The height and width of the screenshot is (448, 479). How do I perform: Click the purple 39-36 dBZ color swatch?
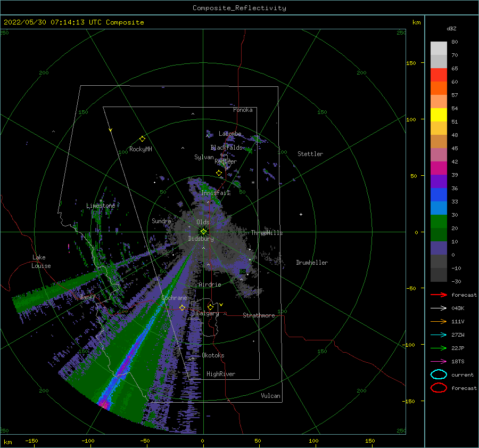coord(439,181)
